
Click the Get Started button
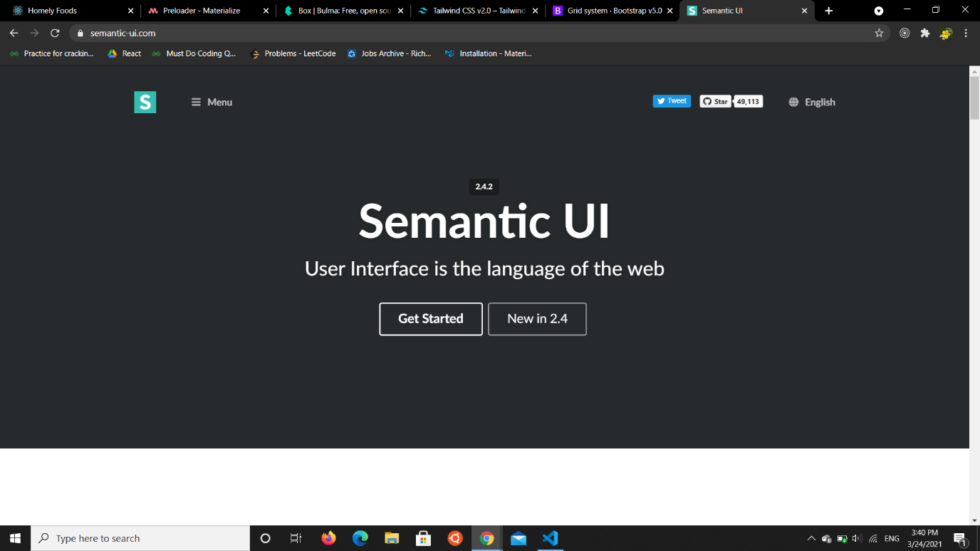(x=430, y=319)
